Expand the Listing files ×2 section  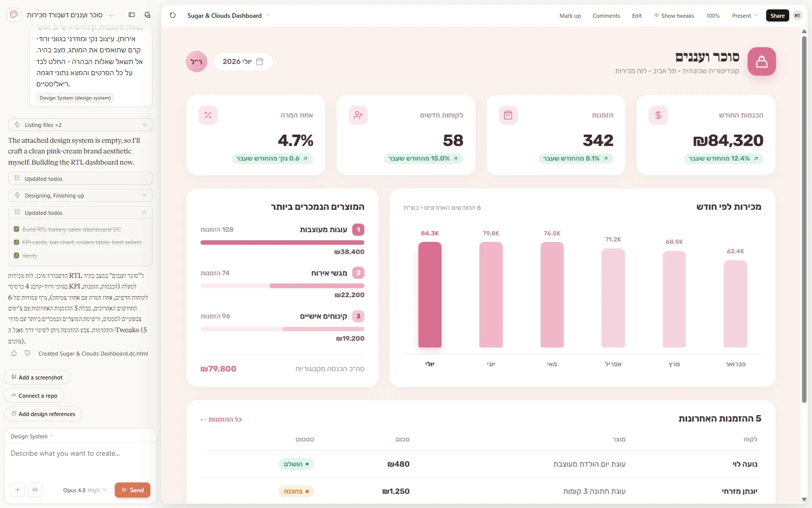[80, 124]
